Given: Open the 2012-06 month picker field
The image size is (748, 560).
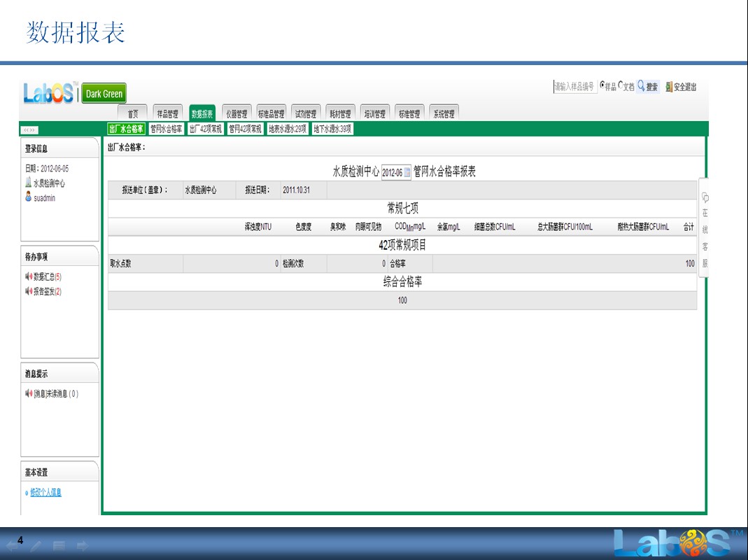Looking at the screenshot, I should point(392,173).
